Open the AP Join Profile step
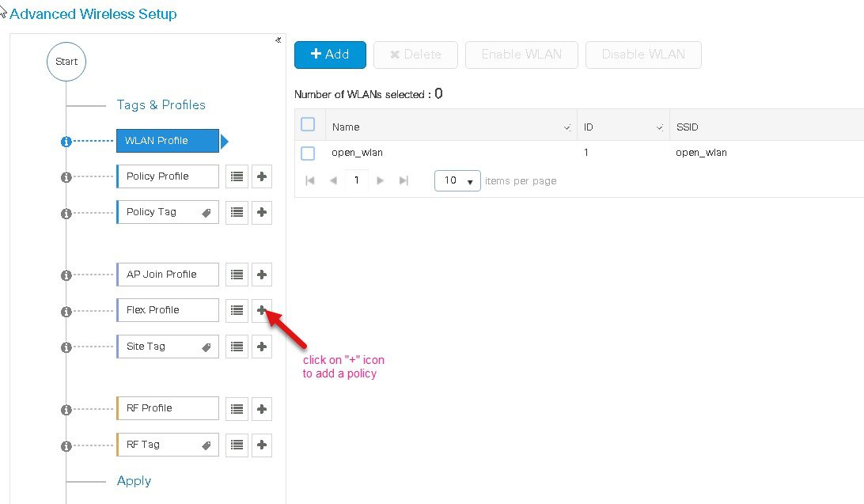Image resolution: width=864 pixels, height=504 pixels. tap(168, 275)
